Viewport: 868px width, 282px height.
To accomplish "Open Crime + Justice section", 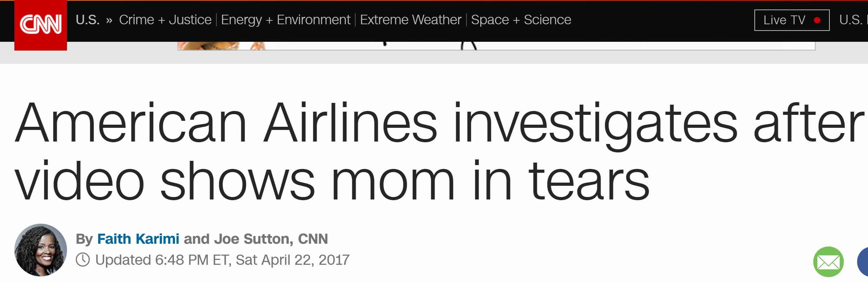I will point(165,20).
